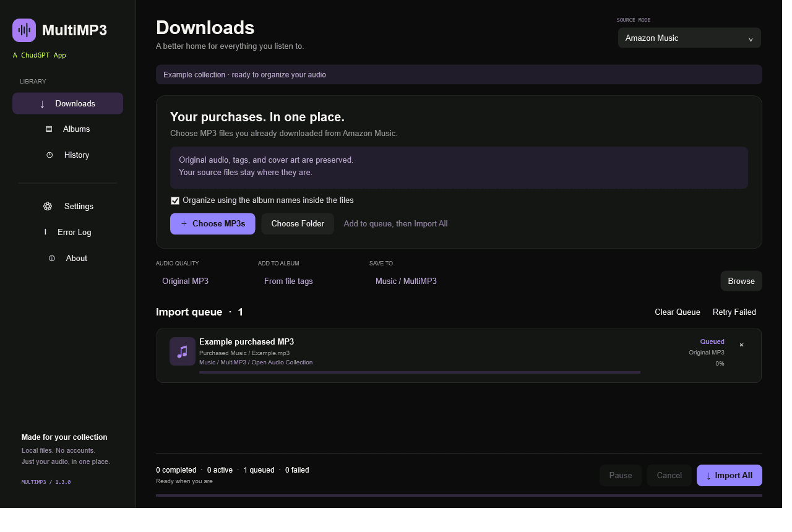Clear the import queue
The image size is (792, 532).
click(678, 312)
